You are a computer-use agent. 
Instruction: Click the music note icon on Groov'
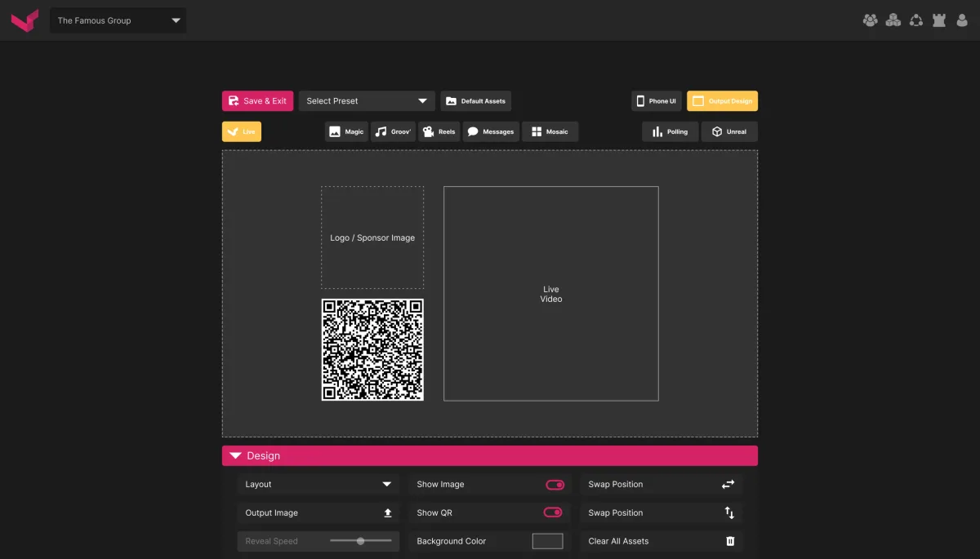[381, 131]
